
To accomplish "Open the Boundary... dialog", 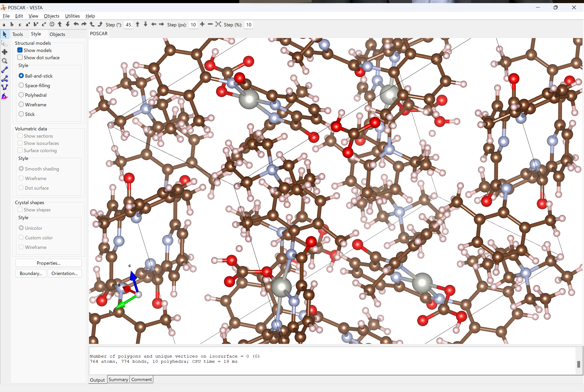I will (31, 273).
